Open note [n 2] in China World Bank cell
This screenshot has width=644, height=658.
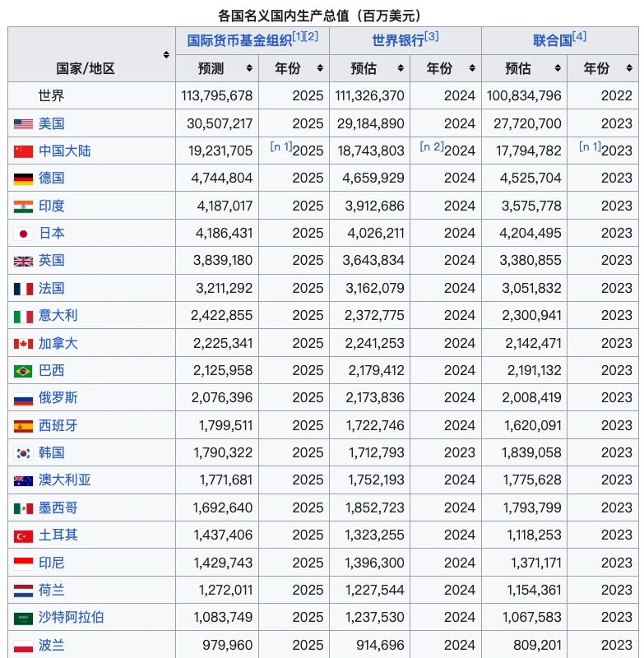[432, 146]
